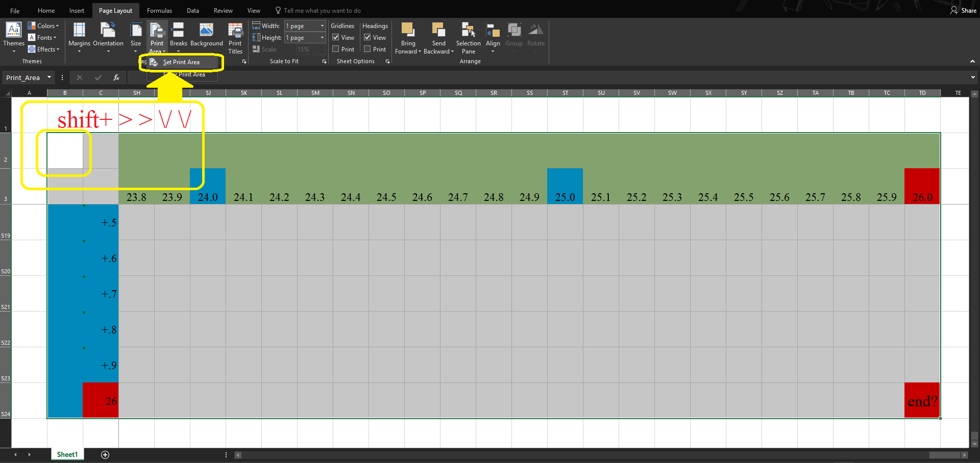
Task: Click the Share button label
Action: tap(969, 11)
